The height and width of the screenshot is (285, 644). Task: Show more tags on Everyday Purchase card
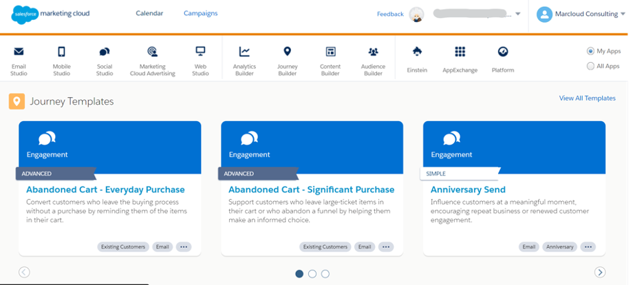point(184,247)
